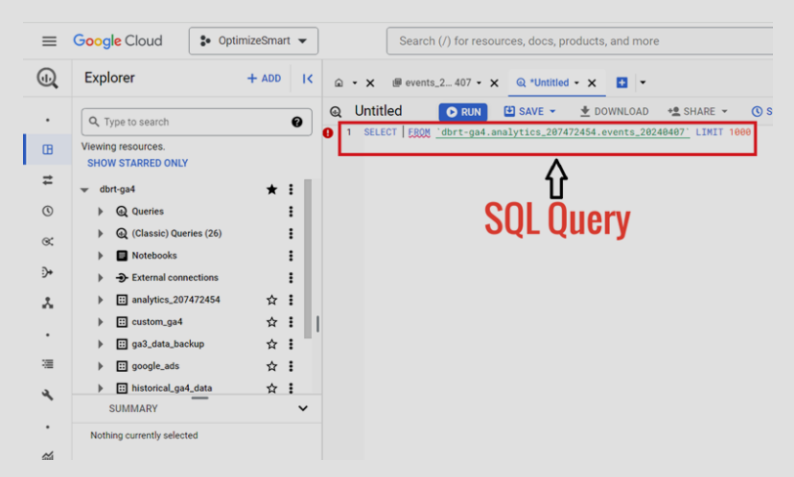Star the google_ads dataset

point(272,366)
